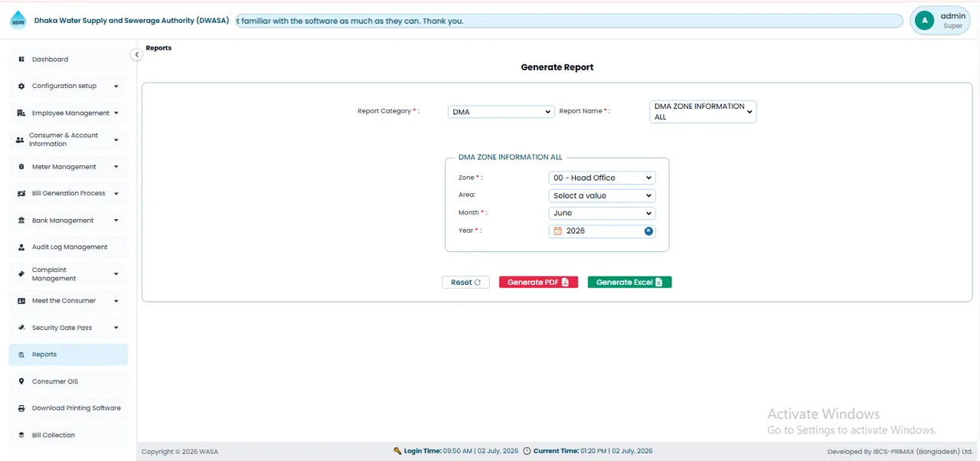
Task: Click the Employee Management building icon
Action: pos(21,113)
